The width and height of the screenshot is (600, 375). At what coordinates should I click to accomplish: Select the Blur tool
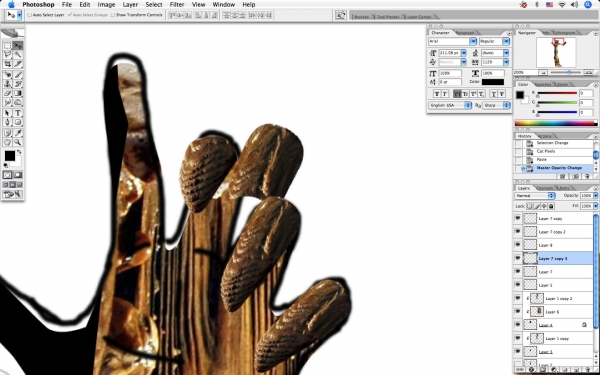click(x=7, y=102)
